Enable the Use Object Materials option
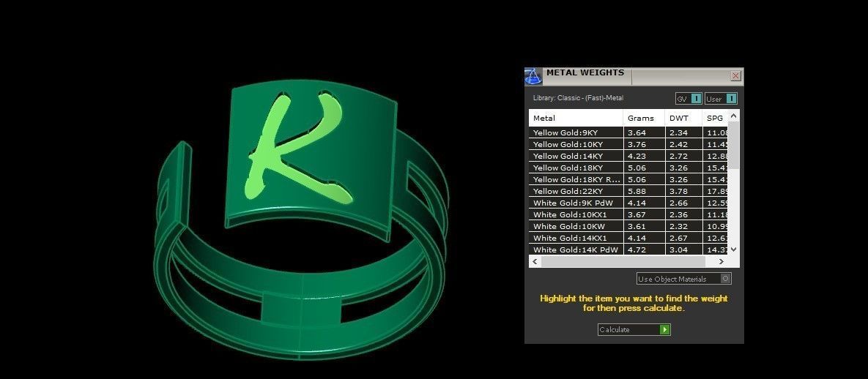 click(726, 279)
